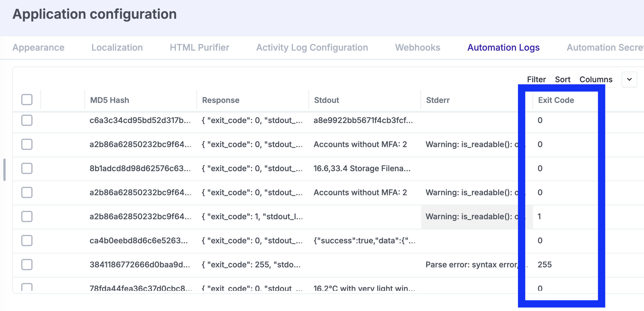Viewport: 644px width, 311px height.
Task: Click the vertical scrollbar handle at left edge
Action: click(4, 169)
